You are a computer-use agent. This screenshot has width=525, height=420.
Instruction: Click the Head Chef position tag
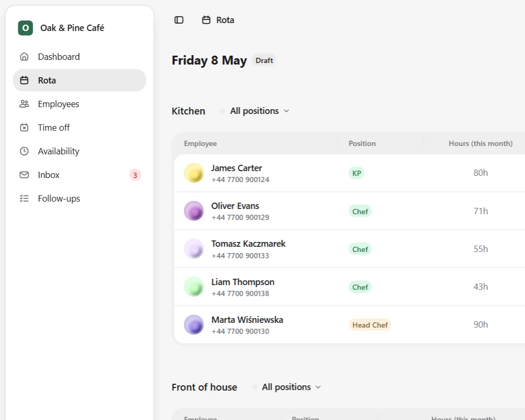(370, 325)
